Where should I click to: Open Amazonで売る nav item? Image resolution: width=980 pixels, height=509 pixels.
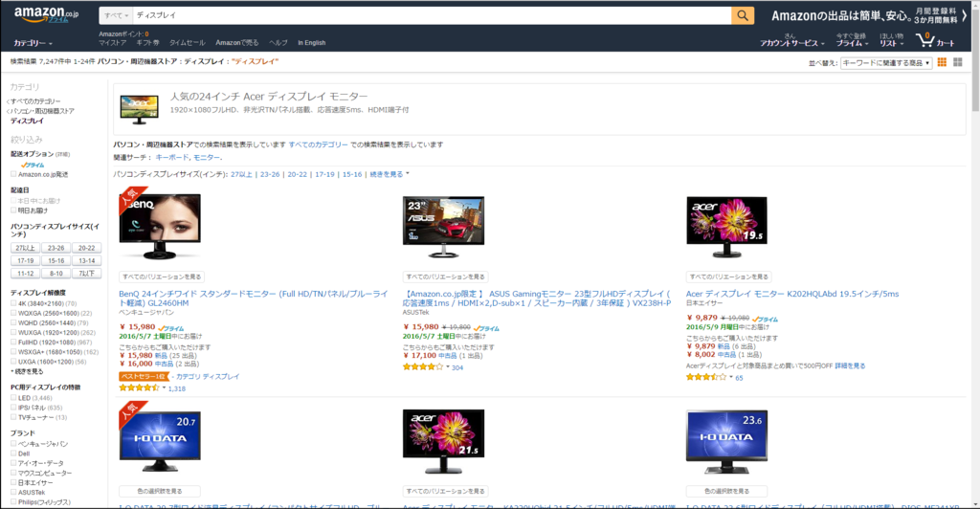pyautogui.click(x=237, y=43)
